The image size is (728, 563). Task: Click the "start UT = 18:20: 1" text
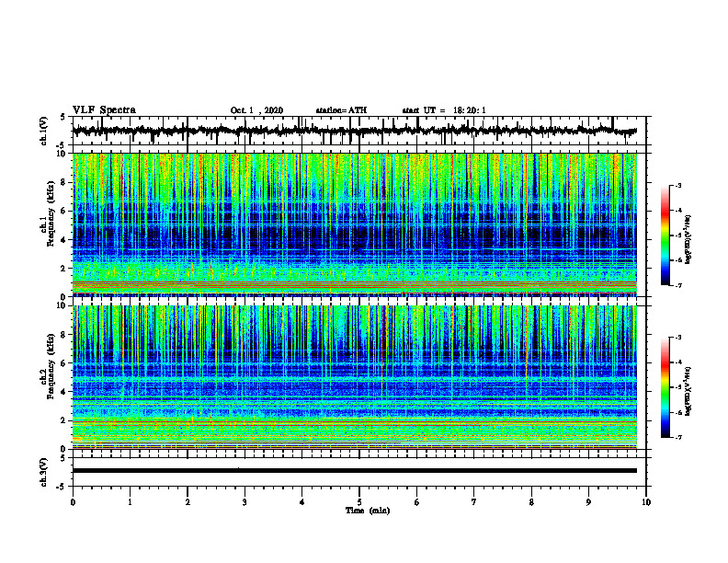pyautogui.click(x=444, y=110)
